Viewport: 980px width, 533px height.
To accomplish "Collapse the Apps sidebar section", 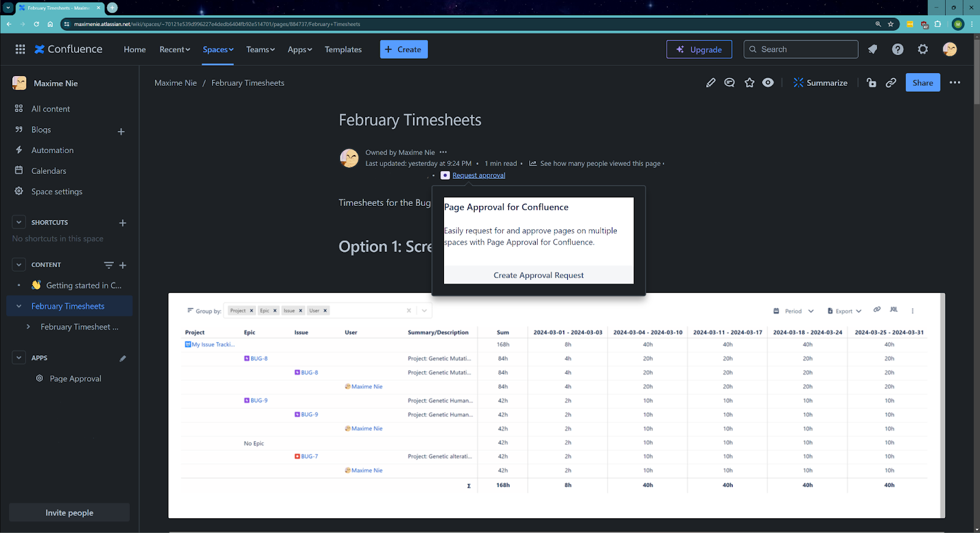I will (x=19, y=358).
